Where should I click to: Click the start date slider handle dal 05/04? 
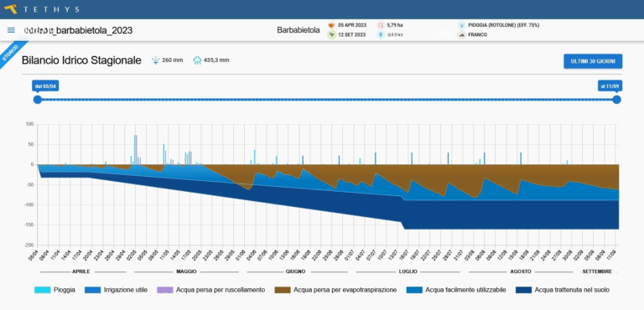[x=38, y=100]
